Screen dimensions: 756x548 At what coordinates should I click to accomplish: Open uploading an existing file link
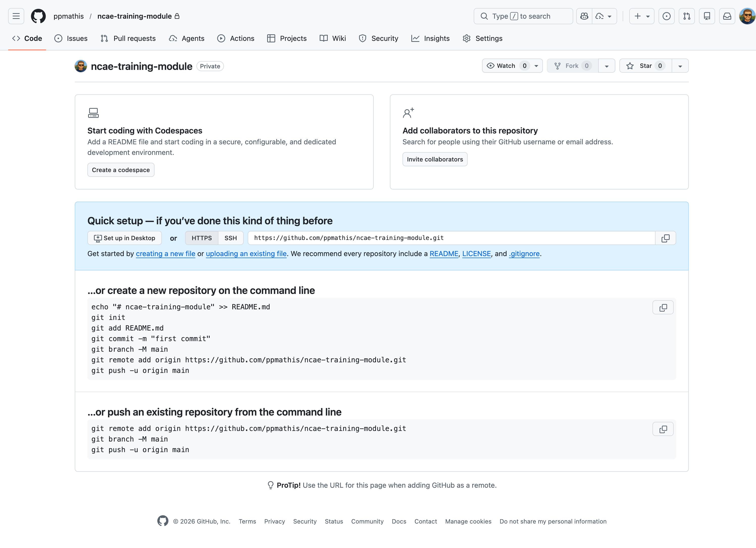[x=246, y=254]
